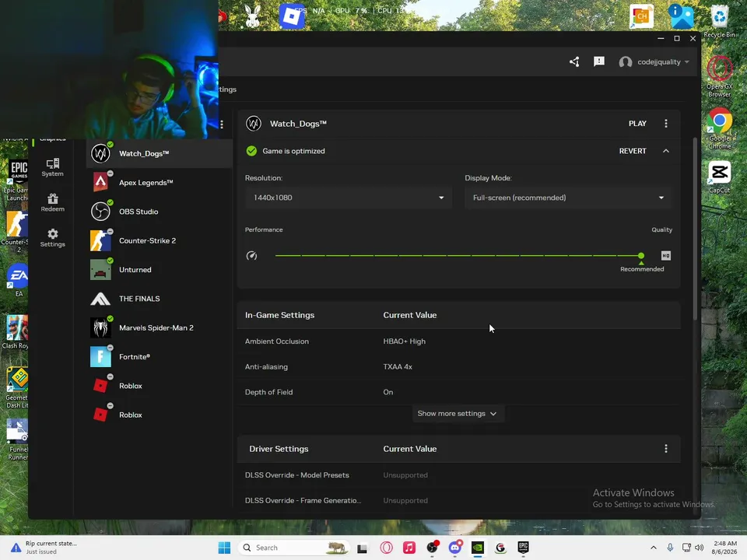The width and height of the screenshot is (747, 560).
Task: Click the performance gauge icon
Action: (x=251, y=256)
